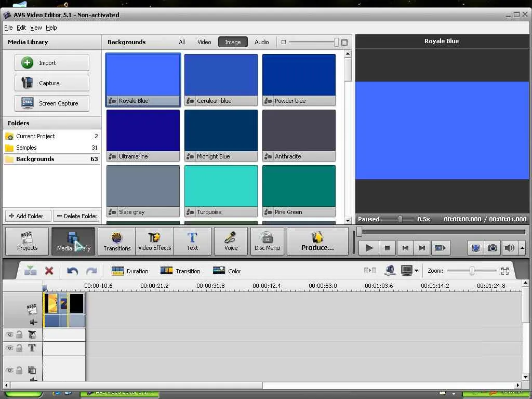Click the Text tool button
Viewport: 532px width, 399px height.
192,242
